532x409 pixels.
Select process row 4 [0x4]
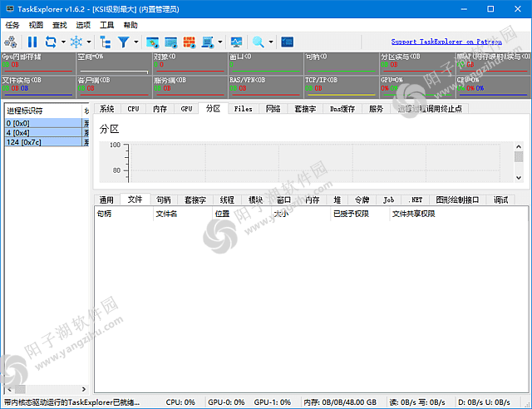(47, 132)
